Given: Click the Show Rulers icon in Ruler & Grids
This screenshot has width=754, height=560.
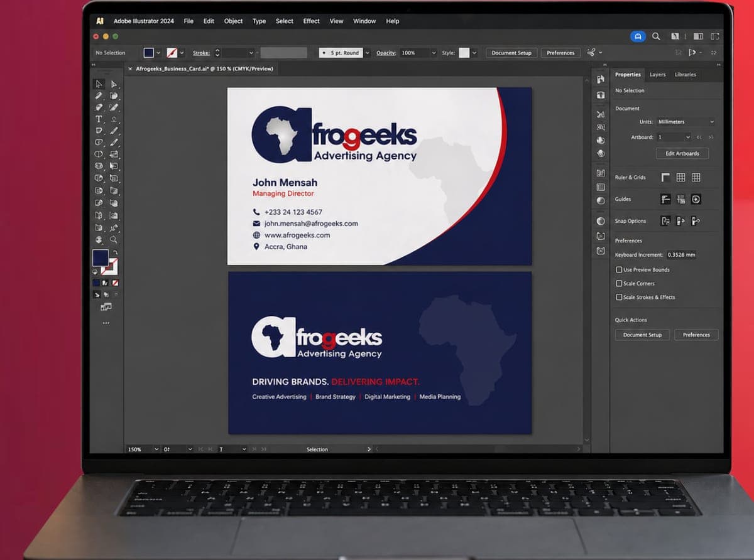Looking at the screenshot, I should 665,178.
